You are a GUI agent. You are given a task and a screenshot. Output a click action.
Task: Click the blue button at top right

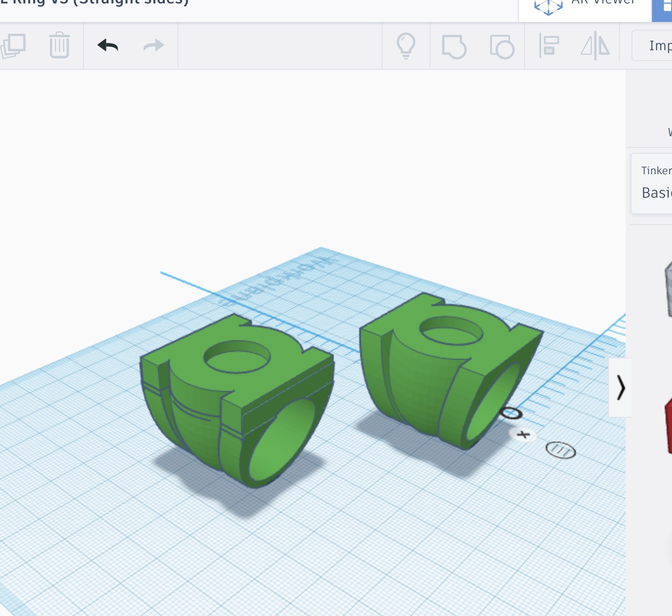pyautogui.click(x=662, y=10)
